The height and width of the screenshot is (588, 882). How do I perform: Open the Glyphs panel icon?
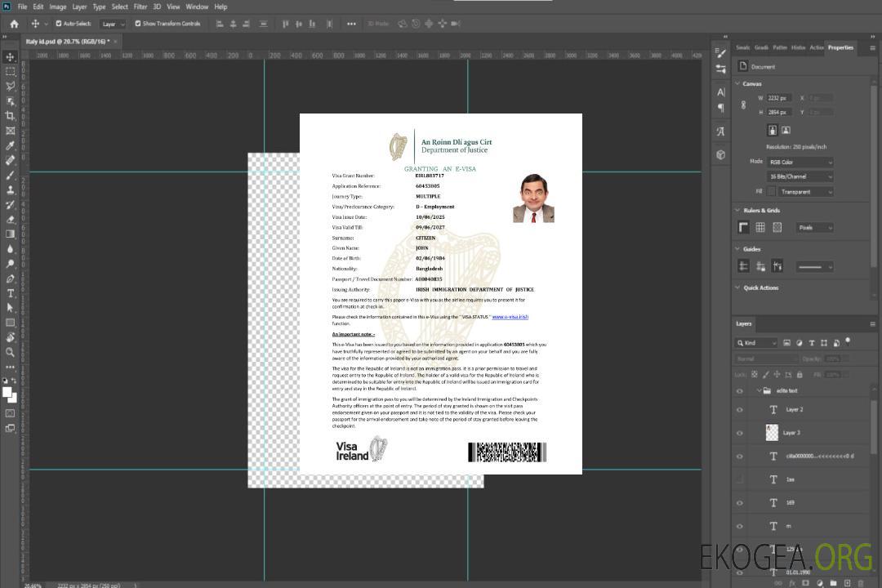pyautogui.click(x=720, y=131)
